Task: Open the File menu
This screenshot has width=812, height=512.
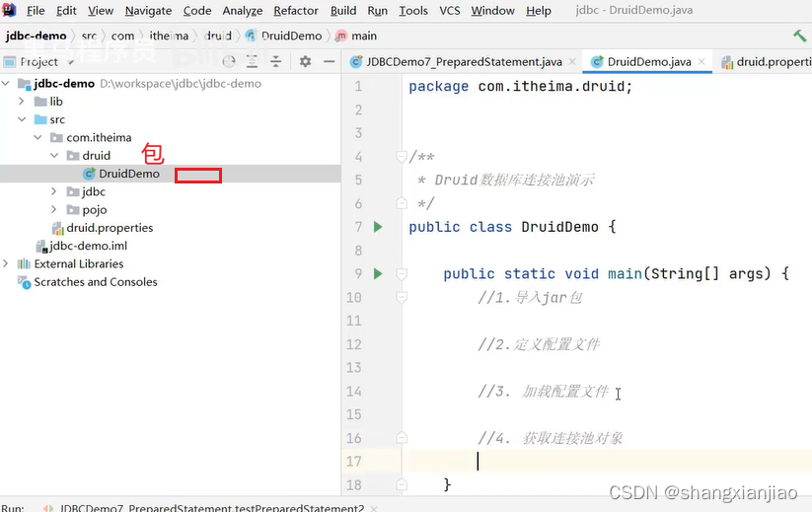Action: tap(36, 10)
